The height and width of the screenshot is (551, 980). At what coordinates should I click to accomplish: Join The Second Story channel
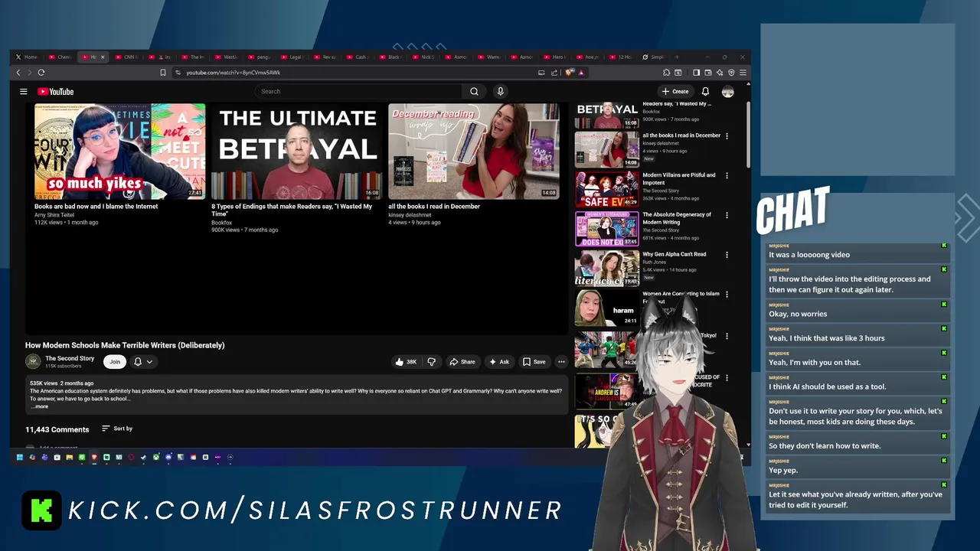115,362
